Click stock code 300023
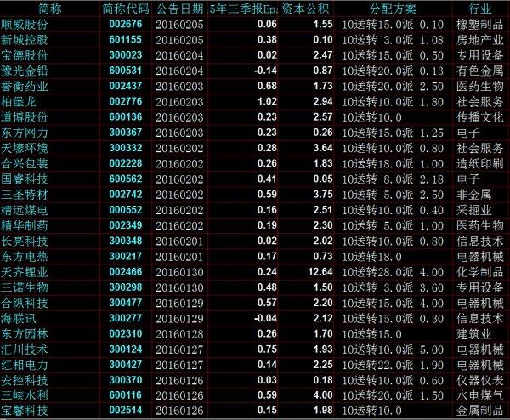This screenshot has width=510, height=420. [x=126, y=55]
